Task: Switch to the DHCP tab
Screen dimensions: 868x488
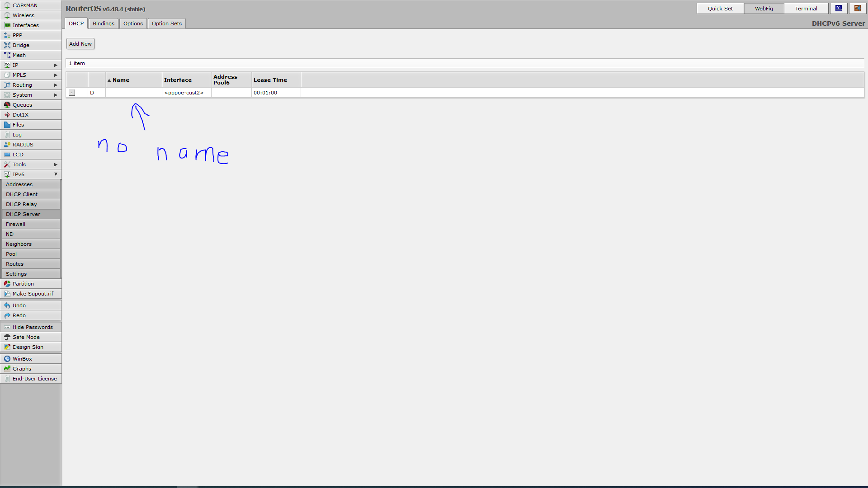Action: pos(76,23)
